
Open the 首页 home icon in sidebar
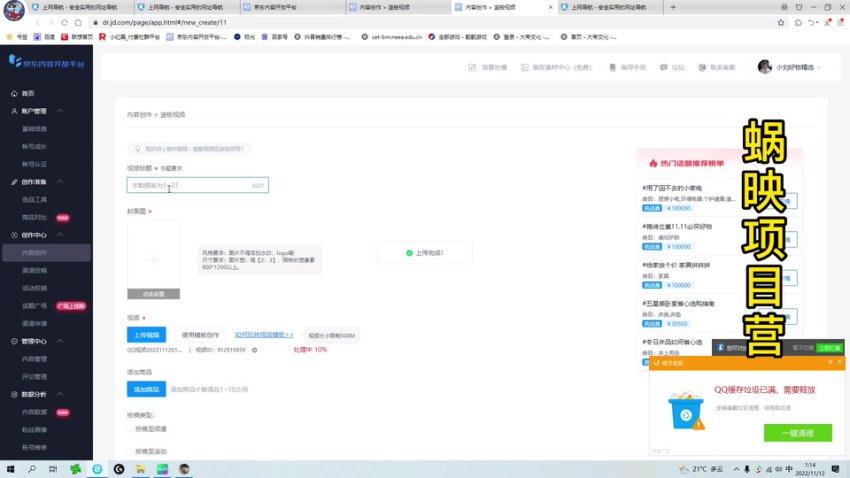(x=14, y=93)
